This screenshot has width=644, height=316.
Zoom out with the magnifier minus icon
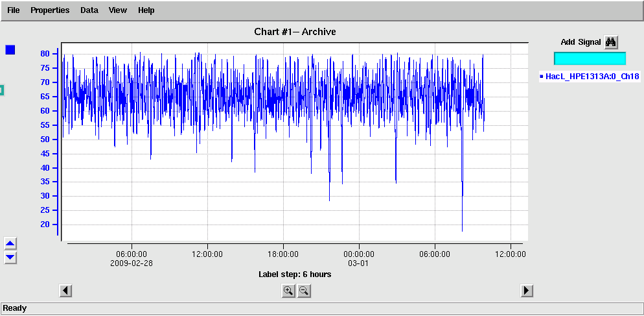pos(304,291)
